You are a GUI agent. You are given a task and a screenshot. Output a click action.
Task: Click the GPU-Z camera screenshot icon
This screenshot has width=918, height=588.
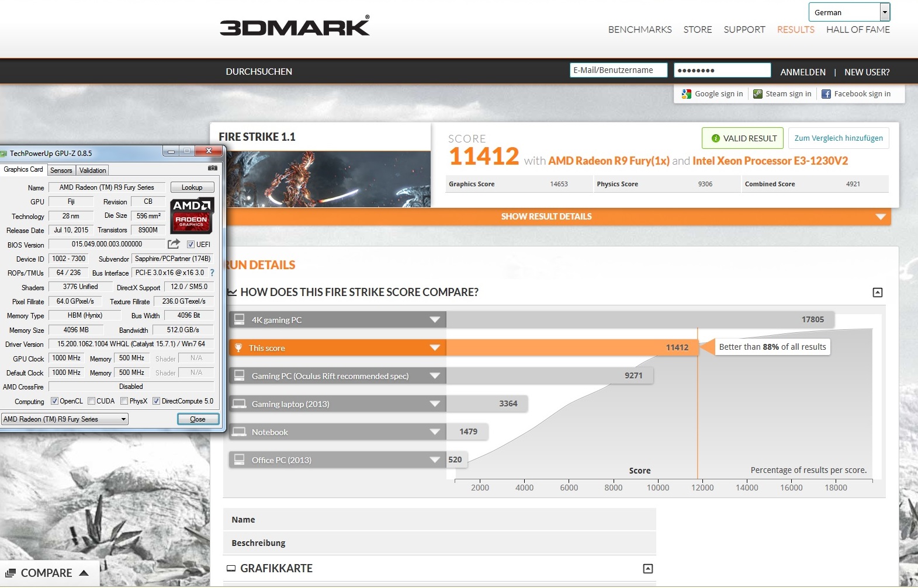[213, 168]
